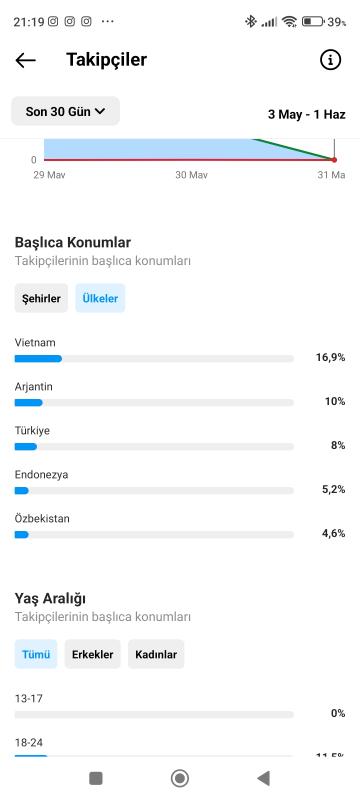Show Erkekler age range

92,654
